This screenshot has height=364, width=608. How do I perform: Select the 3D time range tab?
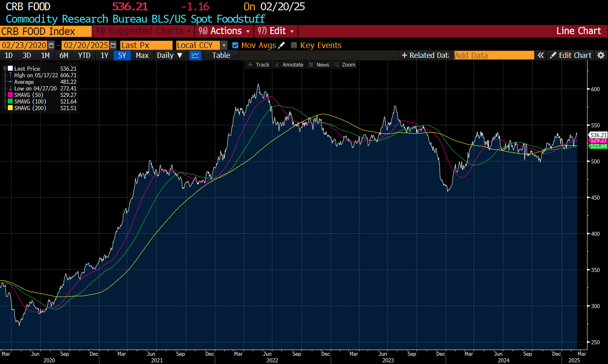pos(27,55)
